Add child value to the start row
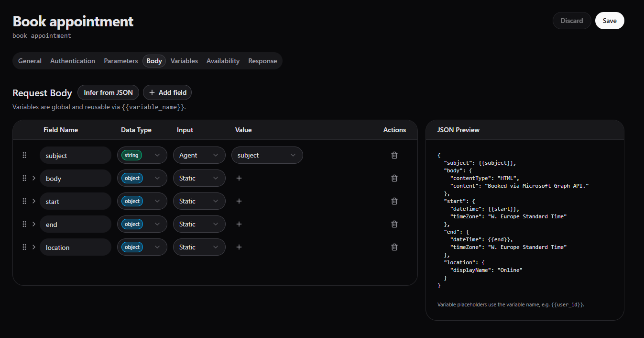 239,201
